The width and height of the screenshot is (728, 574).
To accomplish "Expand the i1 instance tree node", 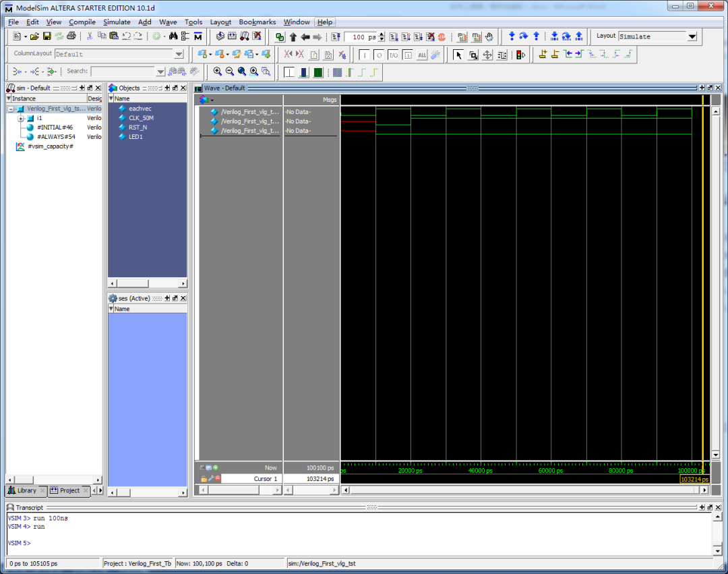I will tap(21, 118).
